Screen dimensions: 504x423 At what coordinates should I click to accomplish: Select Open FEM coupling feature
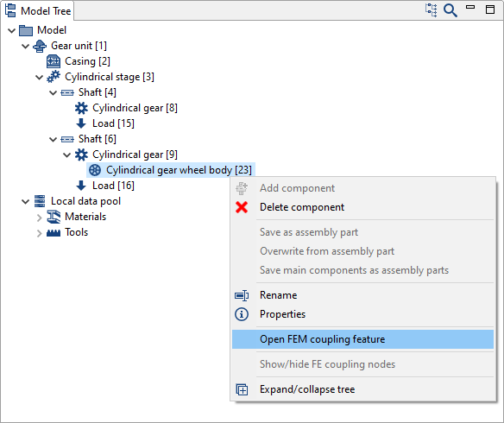362,339
